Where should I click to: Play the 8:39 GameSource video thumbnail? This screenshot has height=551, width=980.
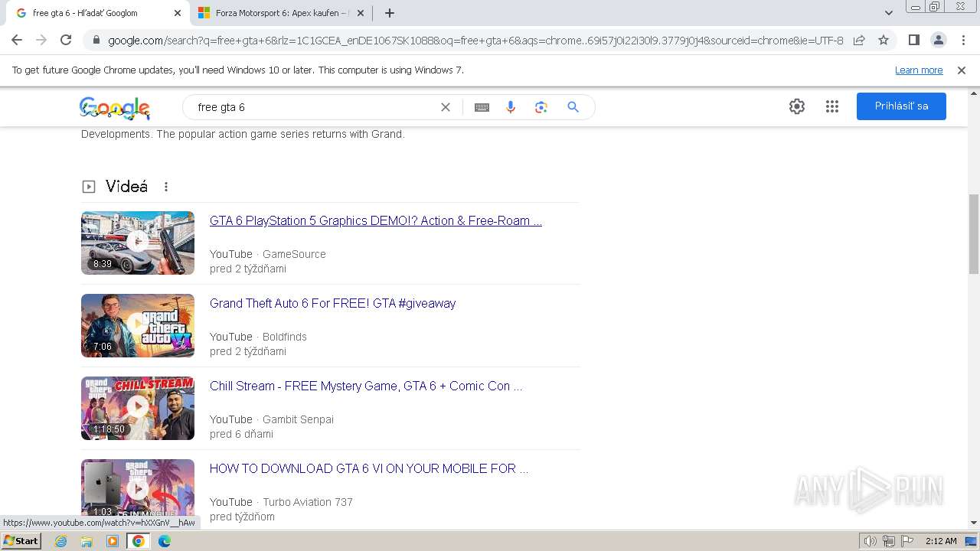click(138, 243)
